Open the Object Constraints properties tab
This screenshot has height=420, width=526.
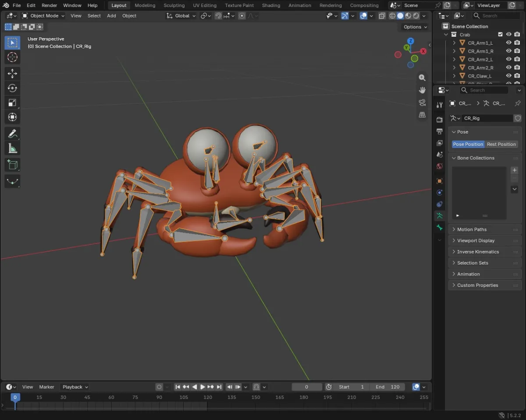click(440, 204)
